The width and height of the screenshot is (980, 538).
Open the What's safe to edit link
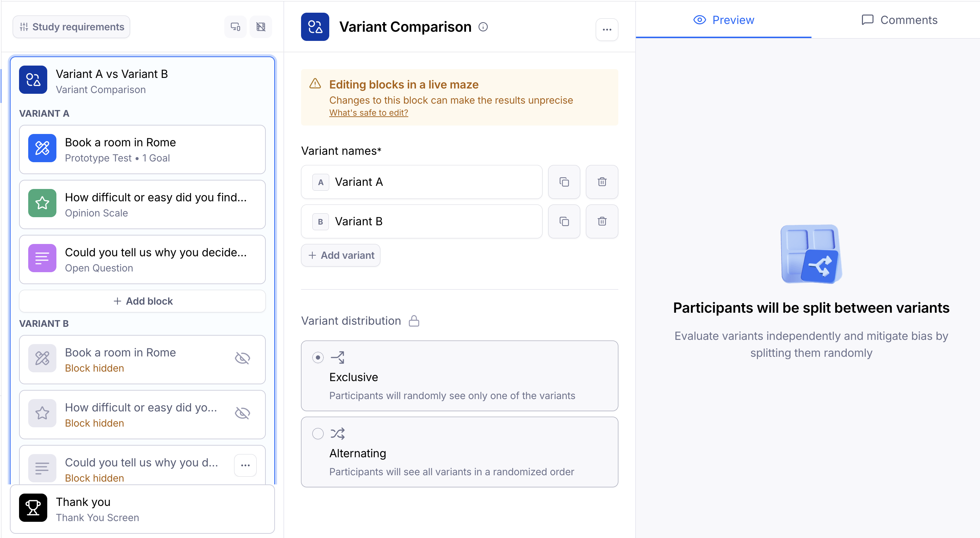pyautogui.click(x=368, y=112)
